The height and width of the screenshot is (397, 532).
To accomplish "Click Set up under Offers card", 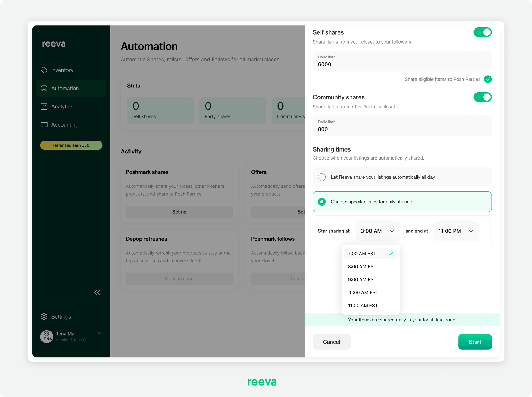I will [x=278, y=212].
